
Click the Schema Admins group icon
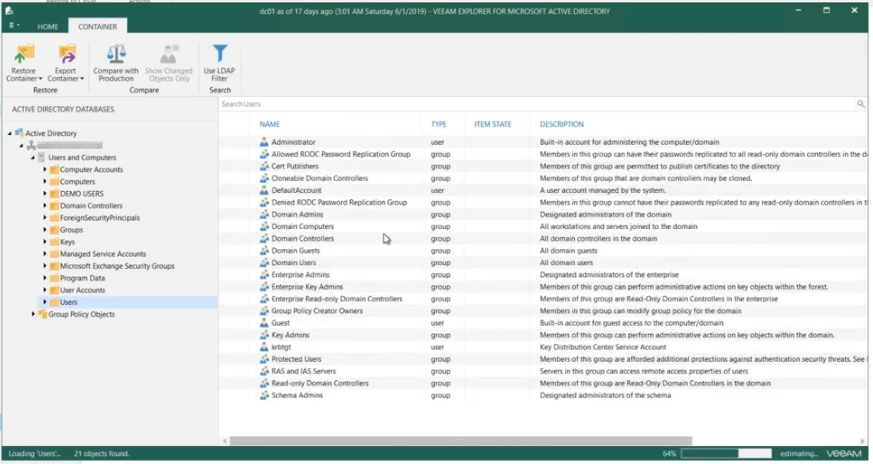[264, 395]
